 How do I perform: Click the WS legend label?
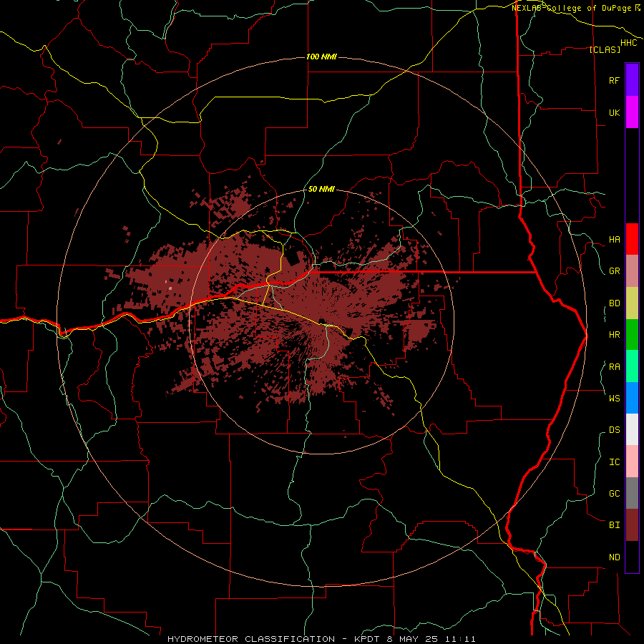614,398
